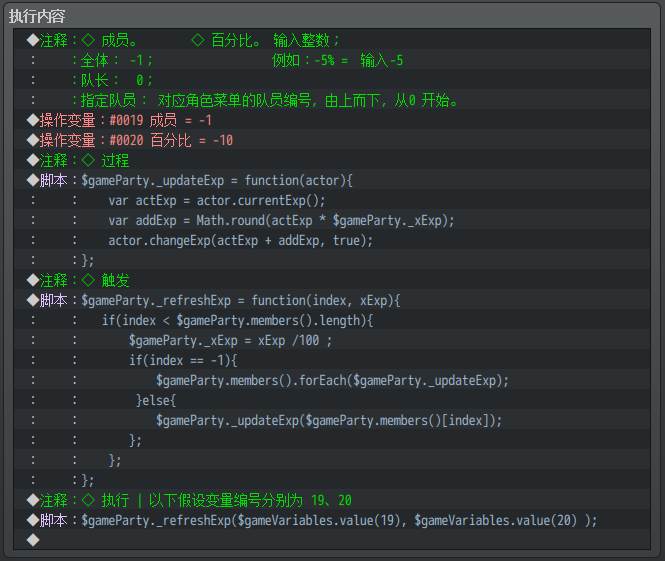Select line with 'forEach($gameParty._updateExp);'

(332, 380)
